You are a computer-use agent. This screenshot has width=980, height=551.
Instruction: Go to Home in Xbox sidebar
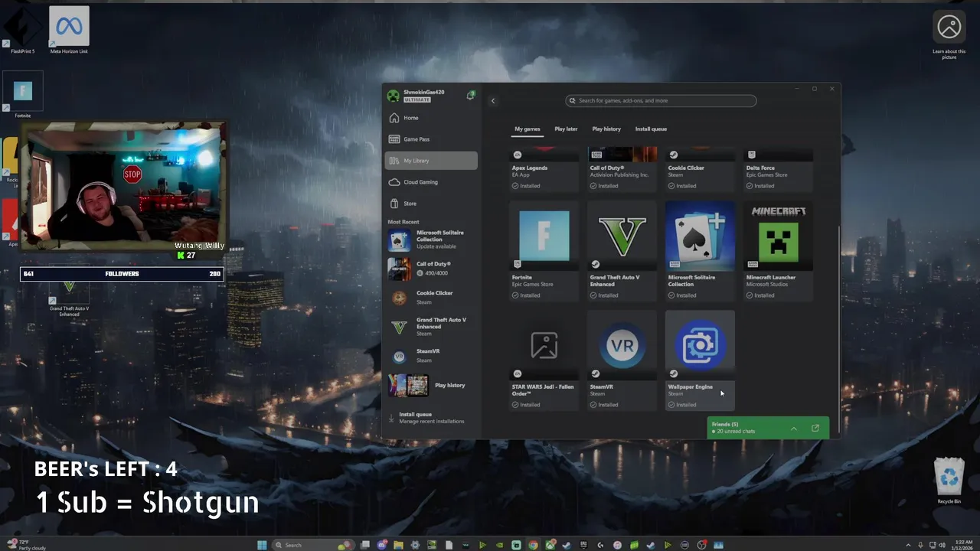click(431, 118)
